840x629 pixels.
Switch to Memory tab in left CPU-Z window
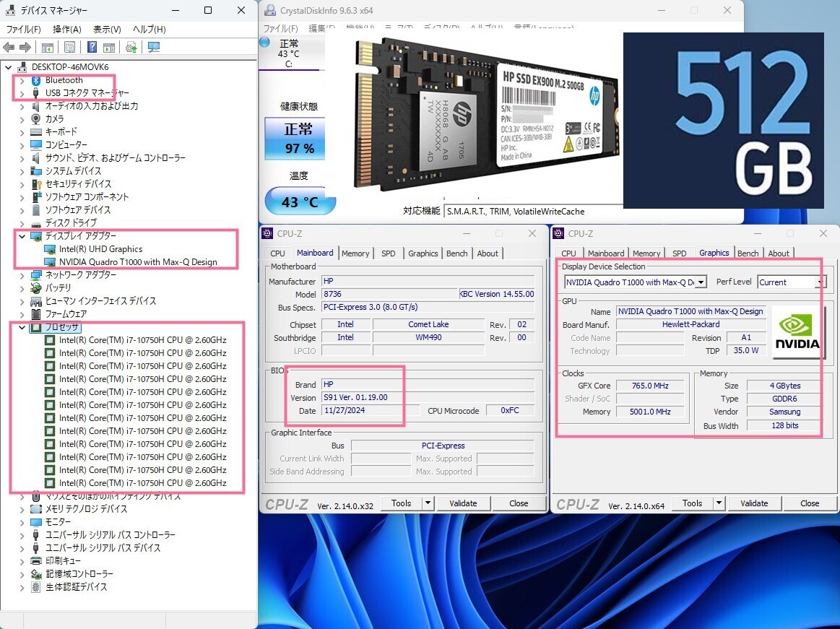355,253
